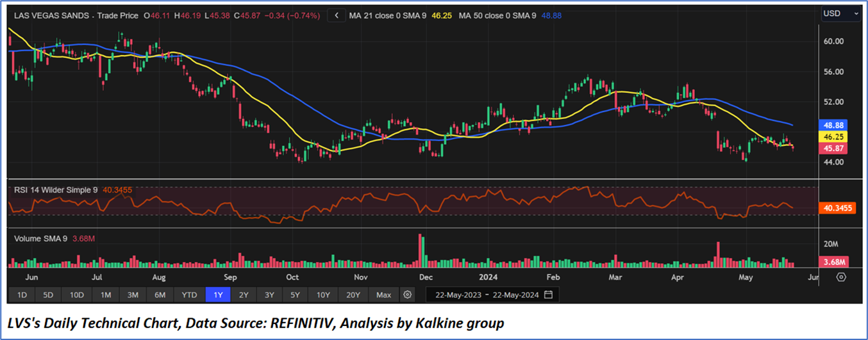Select the 1D time range
The width and height of the screenshot is (868, 340).
22,295
